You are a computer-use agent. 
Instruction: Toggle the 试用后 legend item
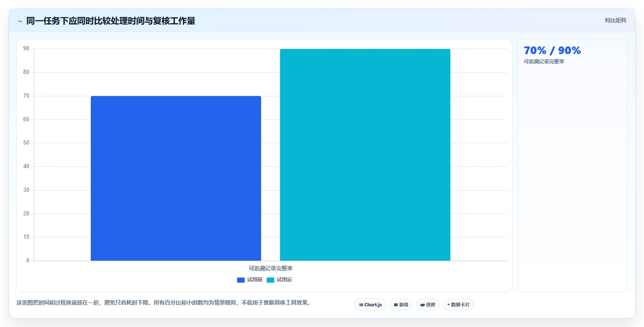coord(279,280)
